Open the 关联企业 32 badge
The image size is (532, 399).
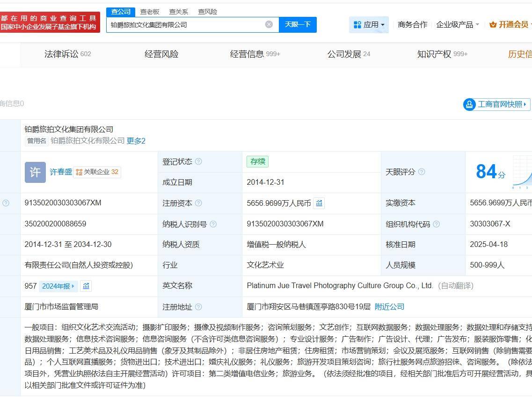97,172
